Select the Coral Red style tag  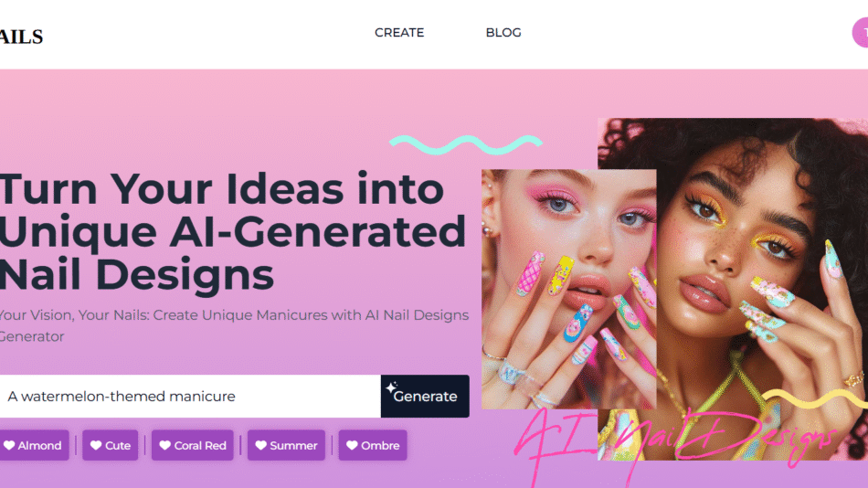(192, 445)
